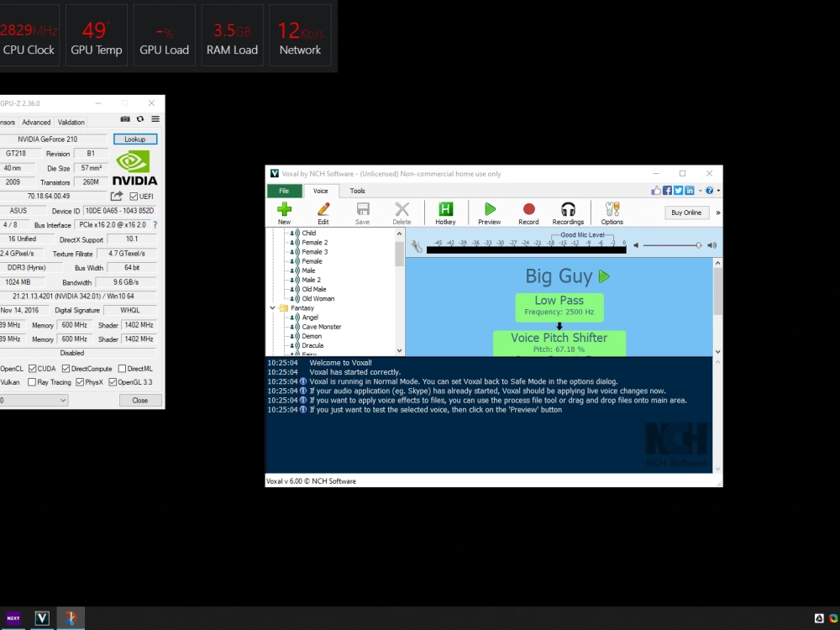Start voice Preview from the toolbar
This screenshot has height=630, width=840.
pyautogui.click(x=489, y=213)
